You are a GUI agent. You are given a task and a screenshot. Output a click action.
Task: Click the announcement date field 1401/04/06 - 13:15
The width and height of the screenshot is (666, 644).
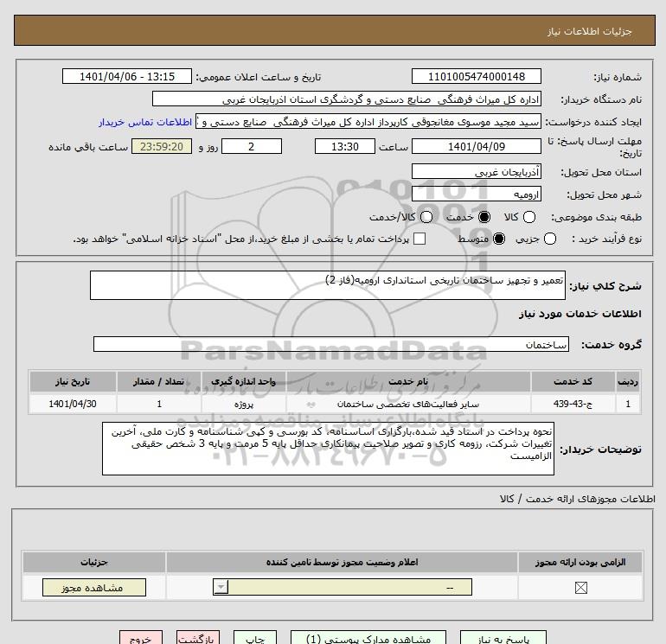coord(127,76)
